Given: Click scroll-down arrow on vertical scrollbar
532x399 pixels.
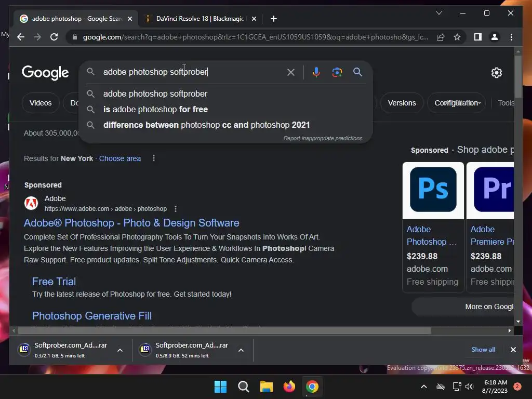Looking at the screenshot, I should tap(518, 322).
